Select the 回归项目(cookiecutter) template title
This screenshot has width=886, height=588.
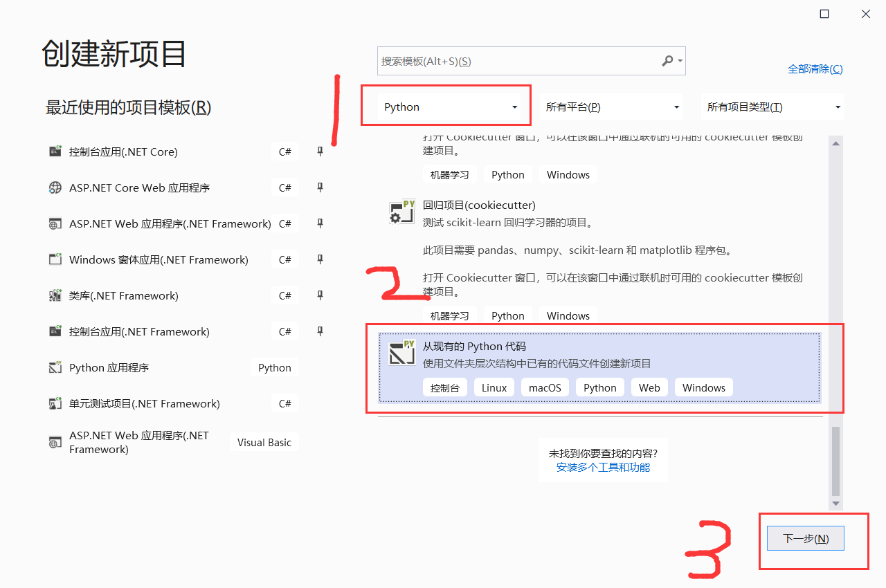[479, 205]
